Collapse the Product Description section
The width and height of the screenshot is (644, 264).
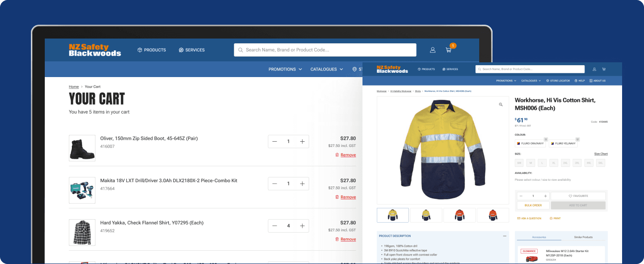point(504,236)
